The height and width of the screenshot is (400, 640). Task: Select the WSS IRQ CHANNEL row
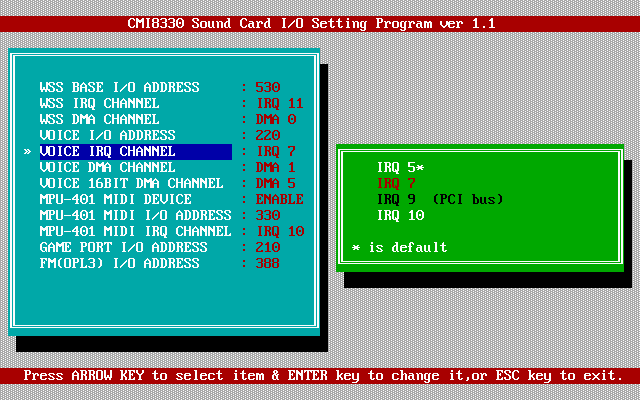(99, 103)
